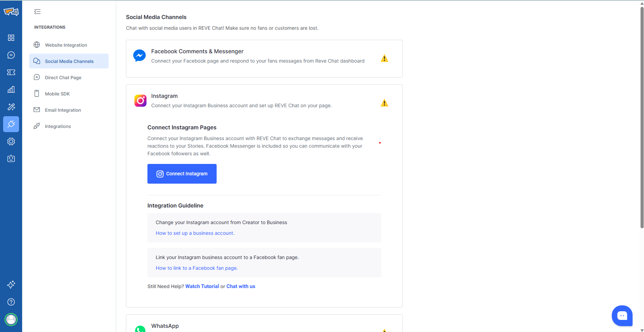
Task: Click the page vertical scrollbar
Action: (642, 118)
